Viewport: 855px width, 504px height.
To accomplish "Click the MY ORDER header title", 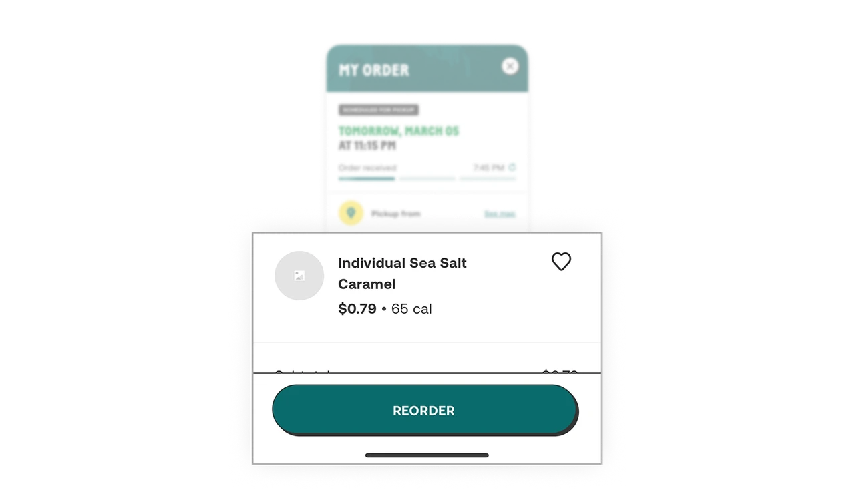I will [374, 70].
